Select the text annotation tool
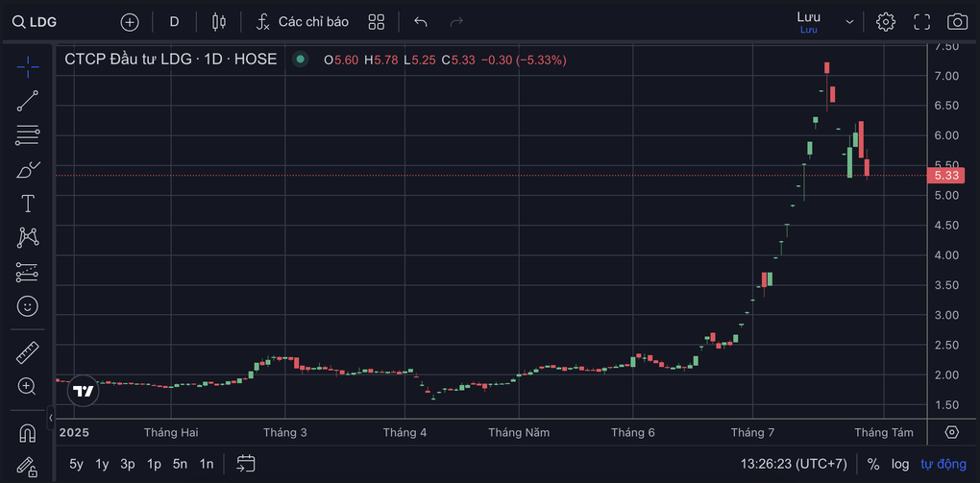980x483 pixels. point(28,203)
